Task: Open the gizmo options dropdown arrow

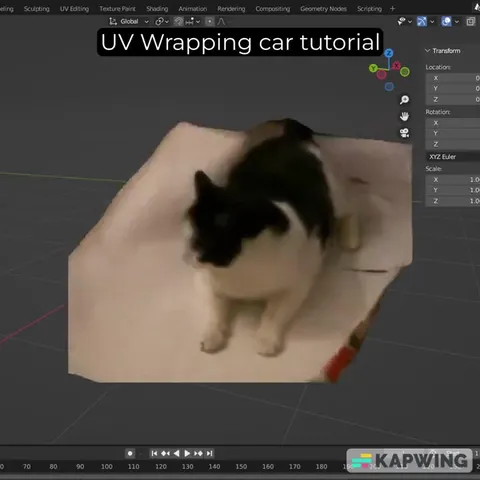Action: 432,22
